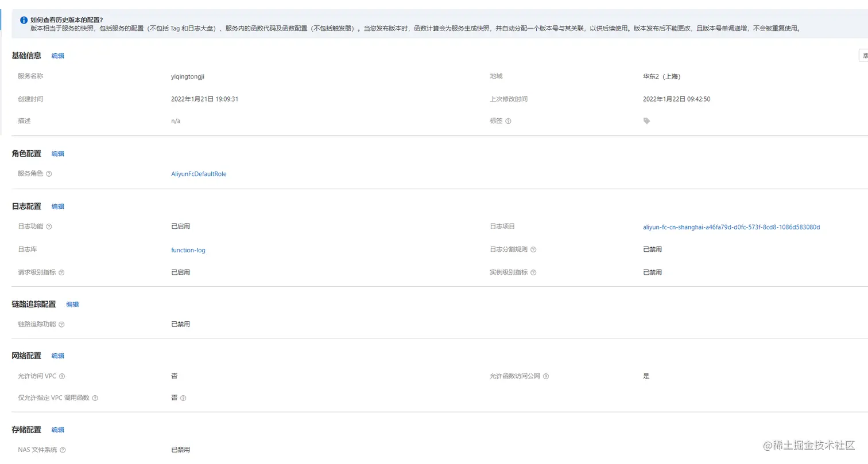Click the tag icon next to 标签
This screenshot has height=464, width=868.
click(x=646, y=121)
